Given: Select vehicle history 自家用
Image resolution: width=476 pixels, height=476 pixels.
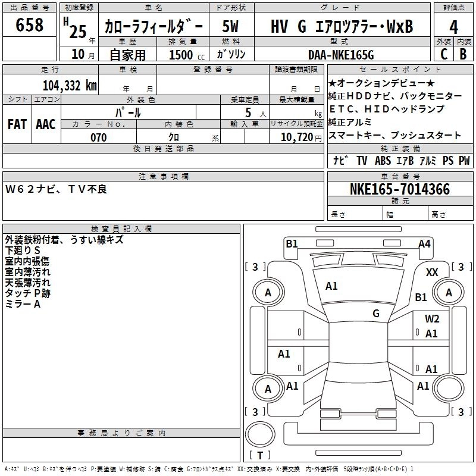Looking at the screenshot, I should (x=127, y=55).
